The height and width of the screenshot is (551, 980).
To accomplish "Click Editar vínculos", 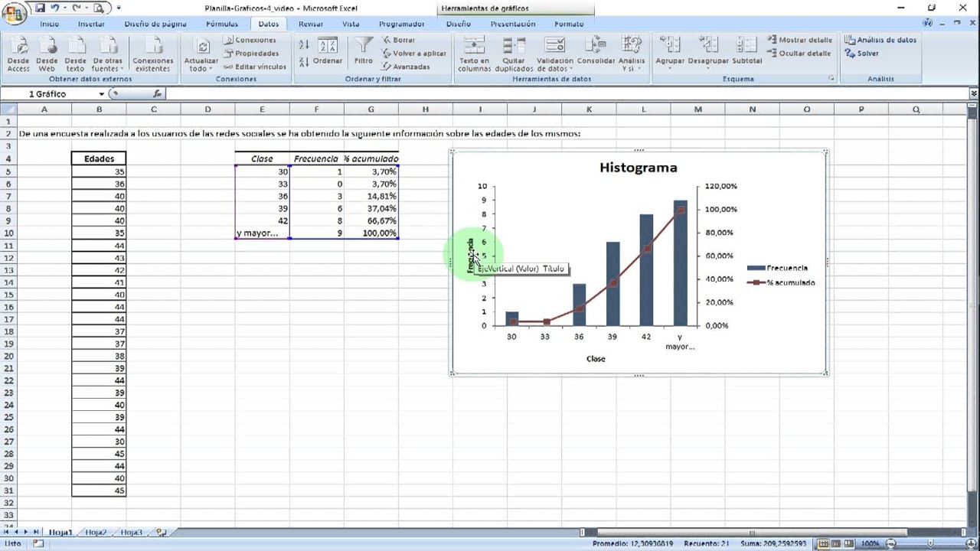I will coord(256,67).
